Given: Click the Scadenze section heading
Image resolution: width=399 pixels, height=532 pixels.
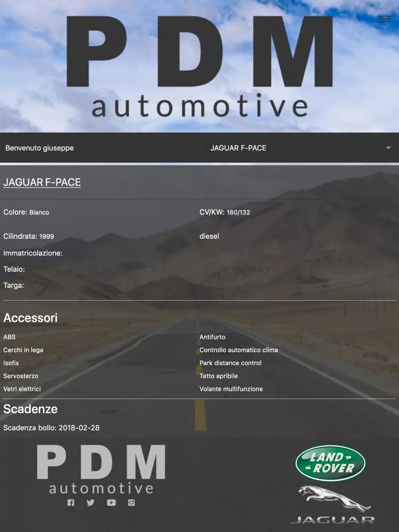Looking at the screenshot, I should click(x=30, y=409).
